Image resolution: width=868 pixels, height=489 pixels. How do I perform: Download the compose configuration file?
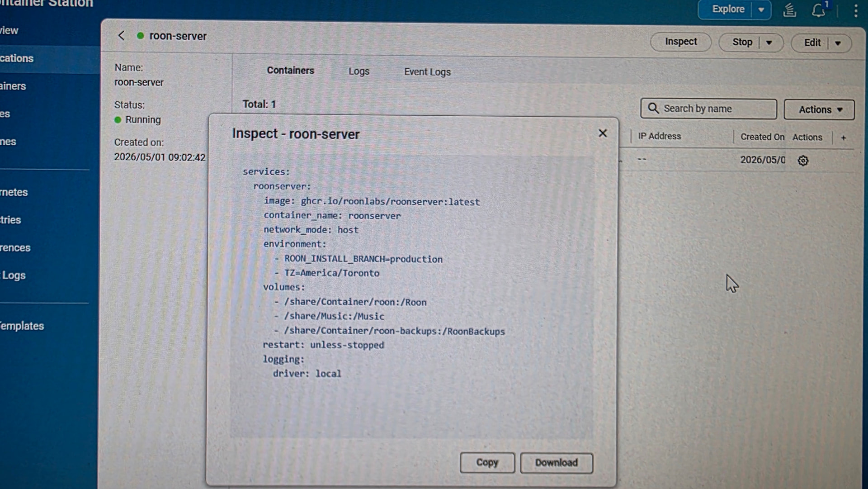pyautogui.click(x=557, y=463)
